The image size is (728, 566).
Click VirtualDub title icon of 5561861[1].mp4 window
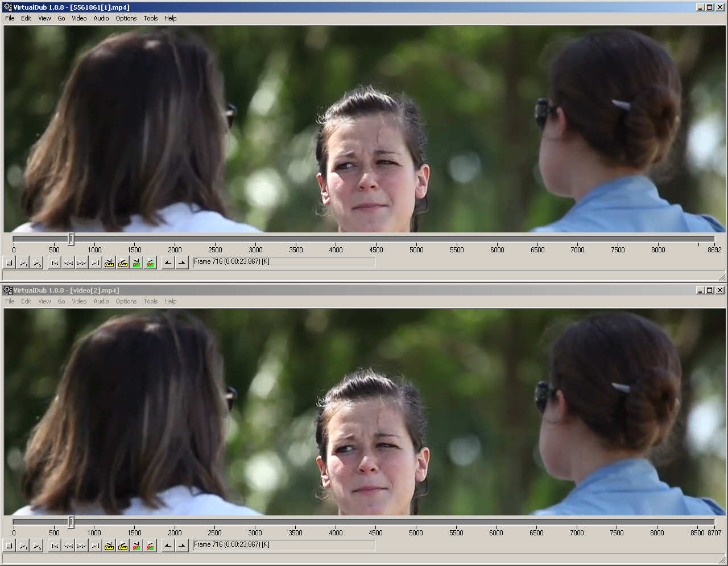pos(7,7)
